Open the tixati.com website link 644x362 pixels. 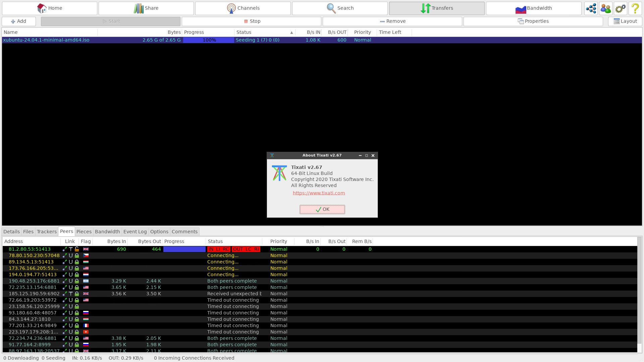[319, 193]
